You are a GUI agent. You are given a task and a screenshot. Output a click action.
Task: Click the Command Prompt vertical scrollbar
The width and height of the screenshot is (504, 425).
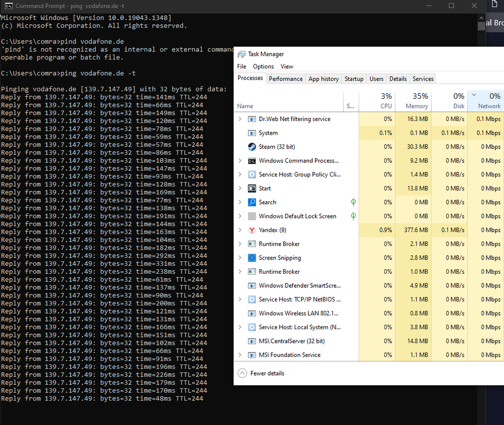pyautogui.click(x=481, y=151)
